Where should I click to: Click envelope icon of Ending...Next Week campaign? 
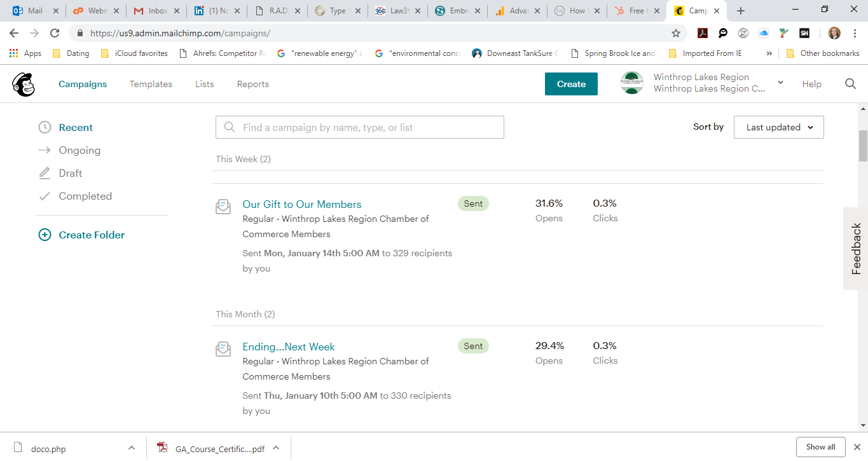coord(223,348)
